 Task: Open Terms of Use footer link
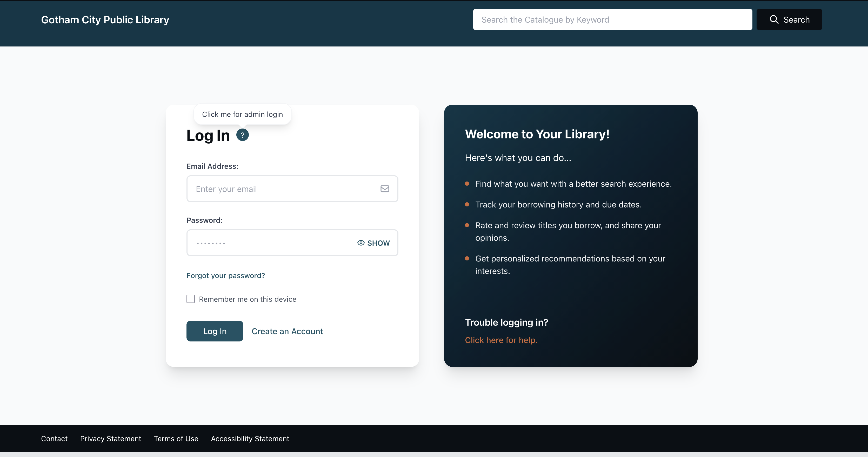point(176,439)
